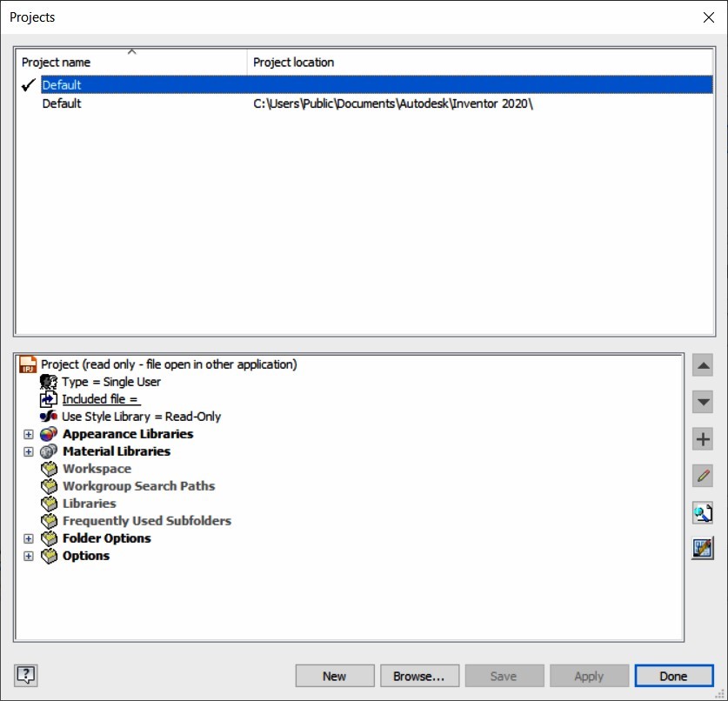Click Done to close dialog
This screenshot has height=701, width=728.
673,676
